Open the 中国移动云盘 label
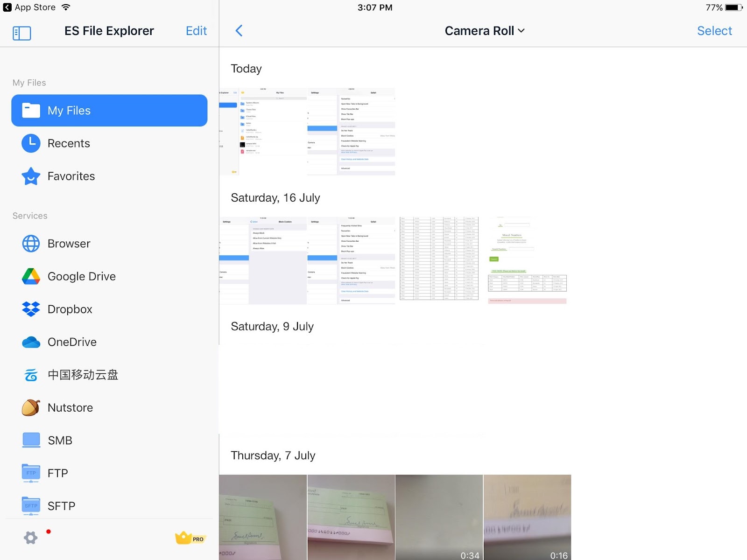The image size is (747, 560). coord(83,375)
